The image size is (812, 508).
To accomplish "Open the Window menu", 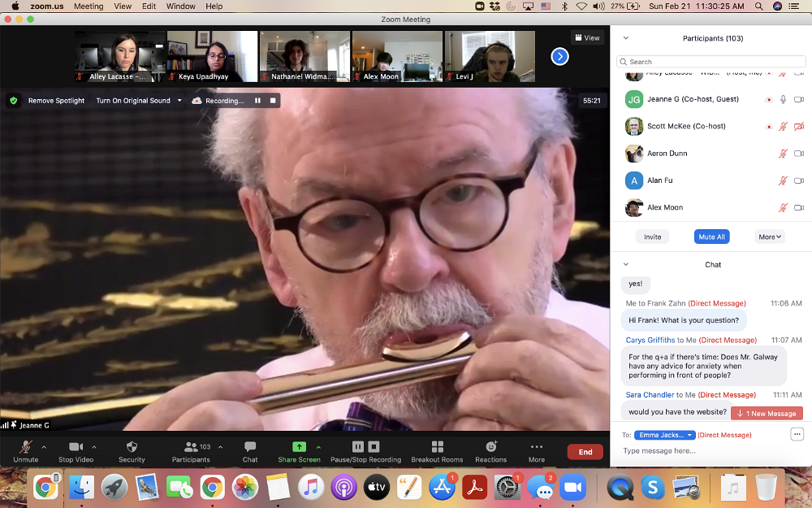I will (x=181, y=7).
